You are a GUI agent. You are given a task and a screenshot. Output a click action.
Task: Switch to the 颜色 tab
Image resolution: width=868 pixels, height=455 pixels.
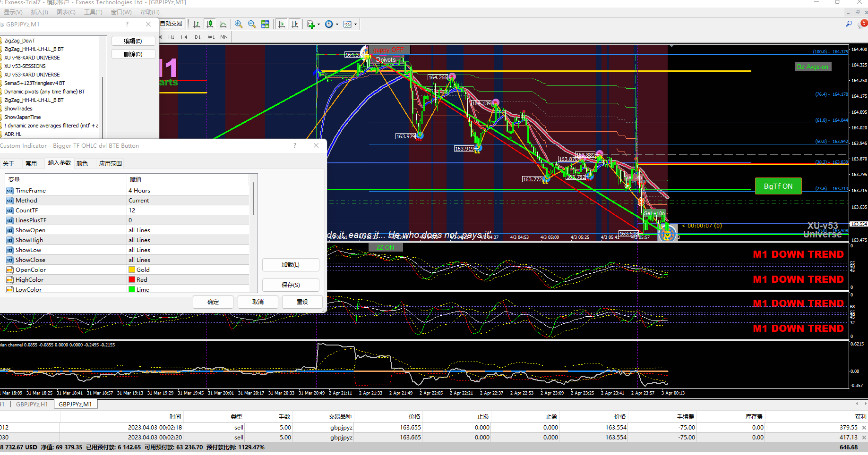click(82, 163)
